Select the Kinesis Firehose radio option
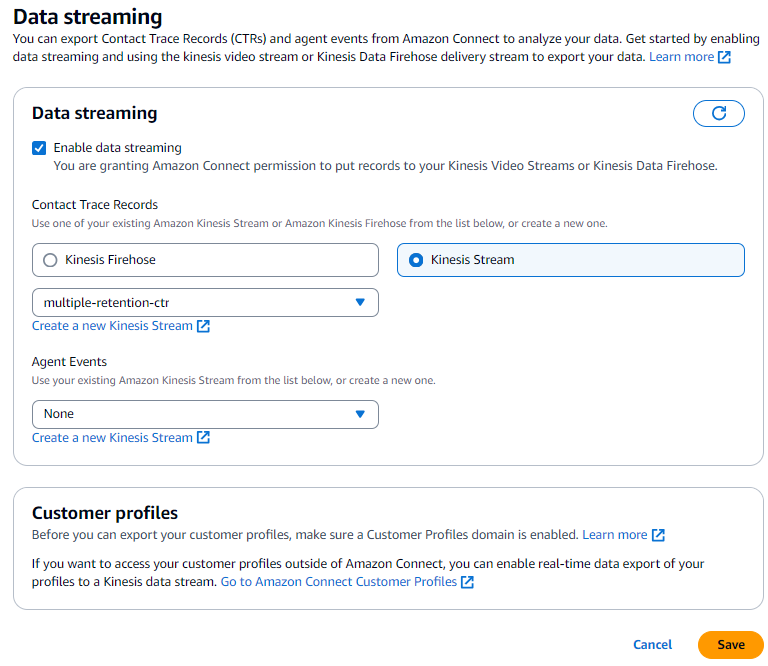The width and height of the screenshot is (768, 666). (x=50, y=260)
